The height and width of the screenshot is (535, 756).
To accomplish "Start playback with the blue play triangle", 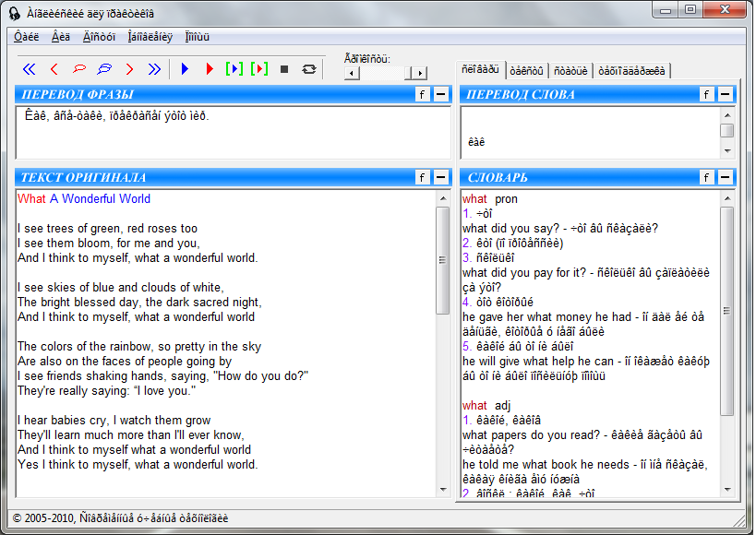I will click(x=185, y=69).
